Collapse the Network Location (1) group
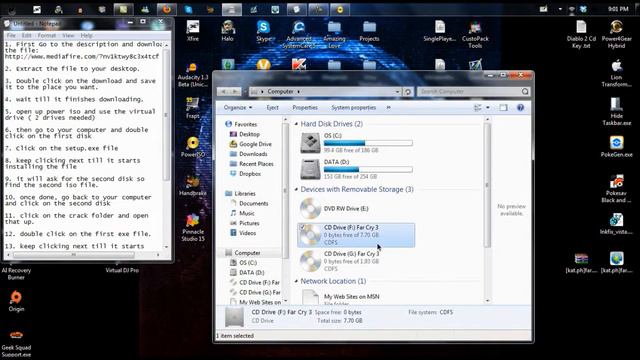This screenshot has height=360, width=640. point(296,281)
